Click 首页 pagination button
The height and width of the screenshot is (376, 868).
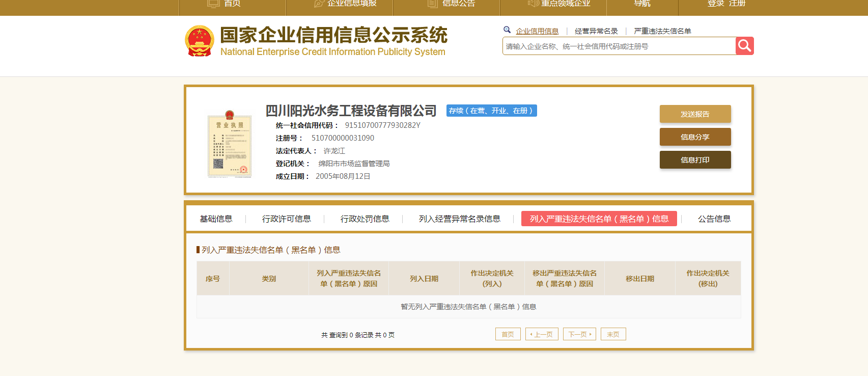508,334
